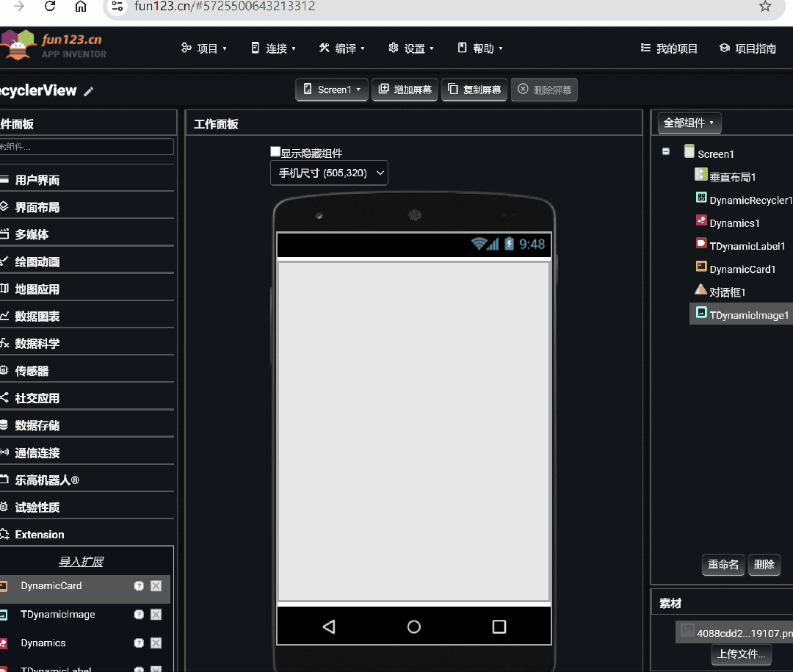Click the phone preview back triangle icon

tap(329, 627)
